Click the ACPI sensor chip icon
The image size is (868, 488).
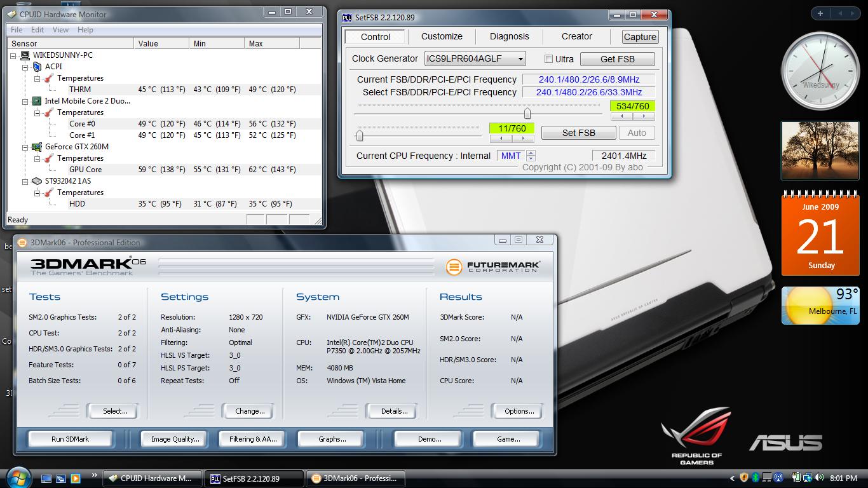coord(37,67)
